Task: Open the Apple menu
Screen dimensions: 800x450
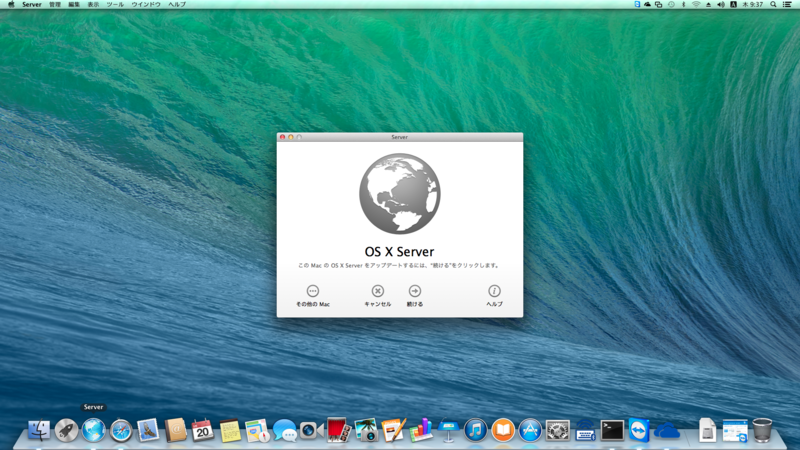Action: tap(11, 4)
